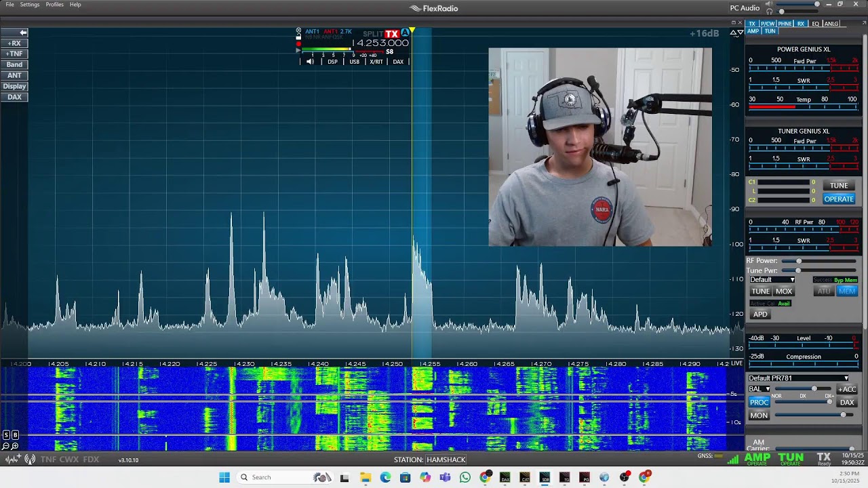Open the CAT app on taskbar

[525, 478]
